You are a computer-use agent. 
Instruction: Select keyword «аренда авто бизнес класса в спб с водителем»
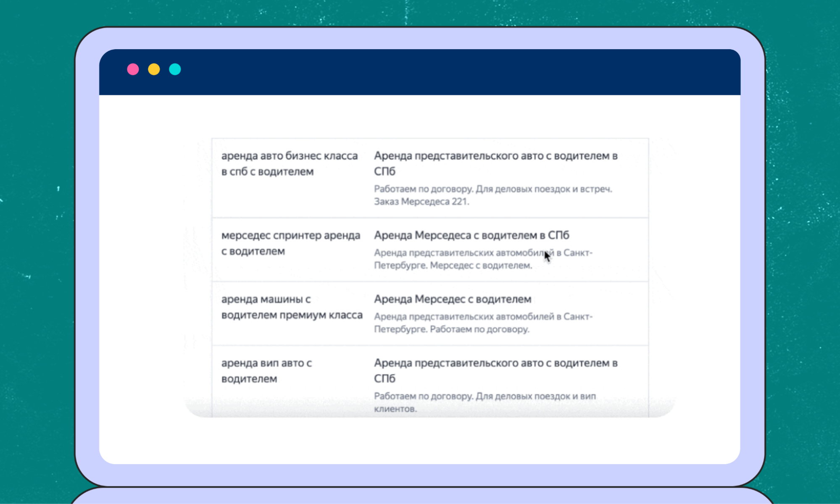coord(290,163)
